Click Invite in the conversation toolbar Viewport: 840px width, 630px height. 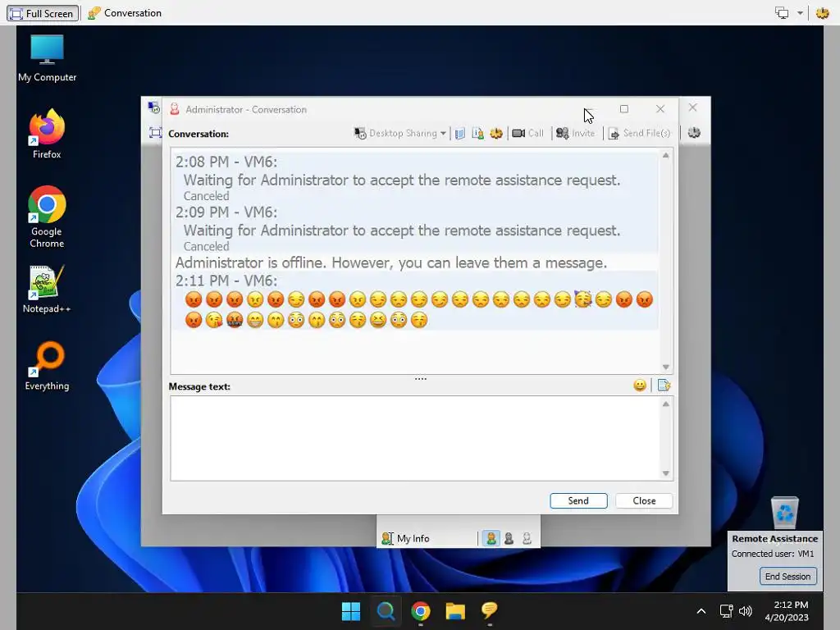tap(575, 134)
